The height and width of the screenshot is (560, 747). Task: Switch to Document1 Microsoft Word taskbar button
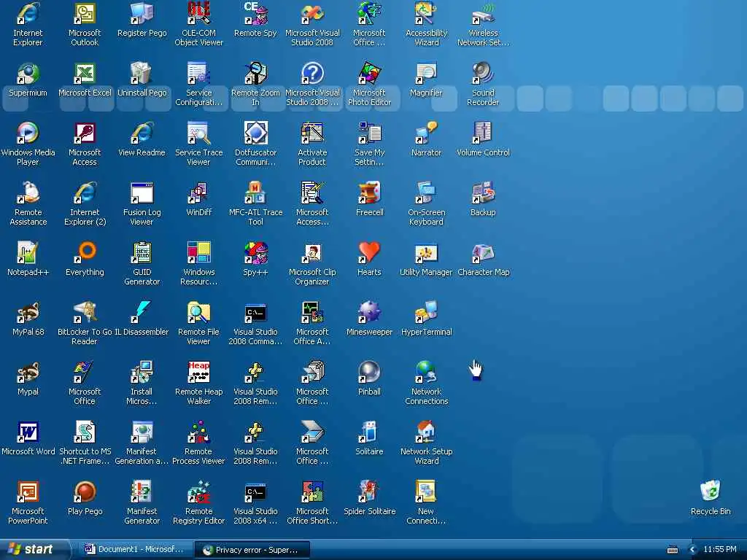(135, 550)
